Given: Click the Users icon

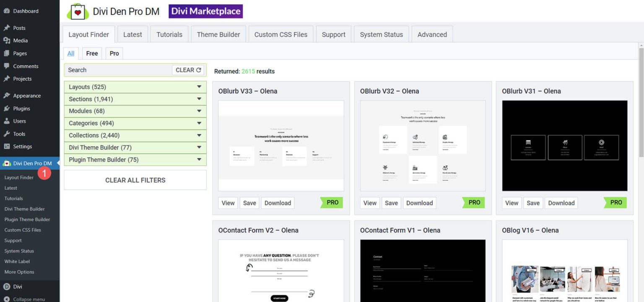Looking at the screenshot, I should tap(6, 121).
